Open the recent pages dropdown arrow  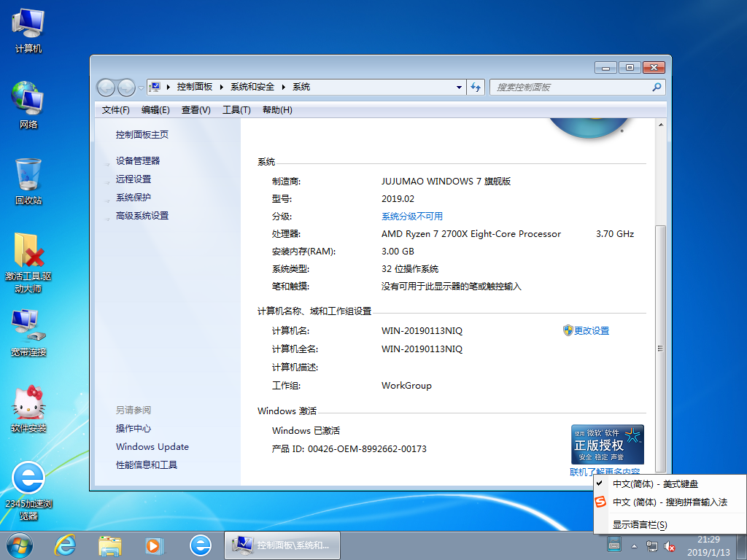pos(141,87)
